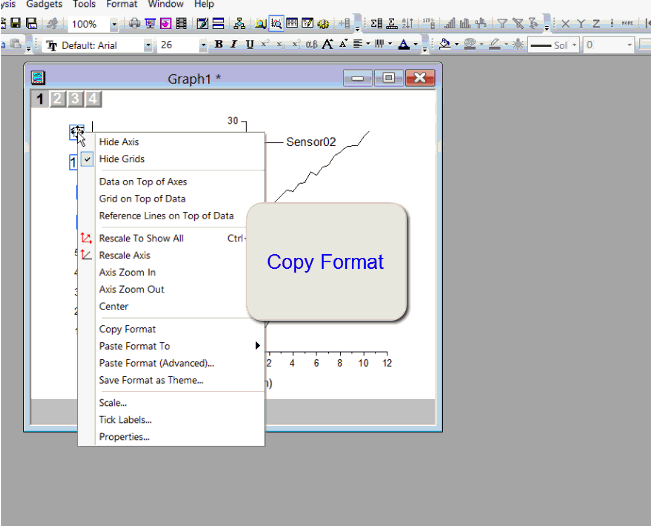Click the Sort A-Z arrows icon
The image size is (659, 526).
[408, 23]
